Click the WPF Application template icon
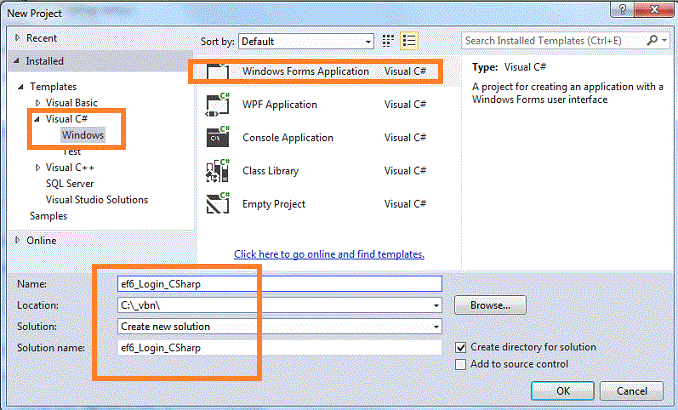 point(217,104)
